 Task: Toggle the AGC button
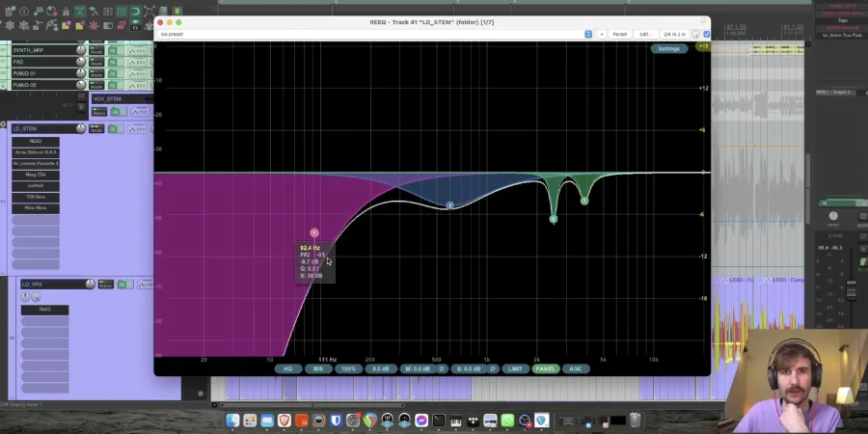[x=576, y=368]
